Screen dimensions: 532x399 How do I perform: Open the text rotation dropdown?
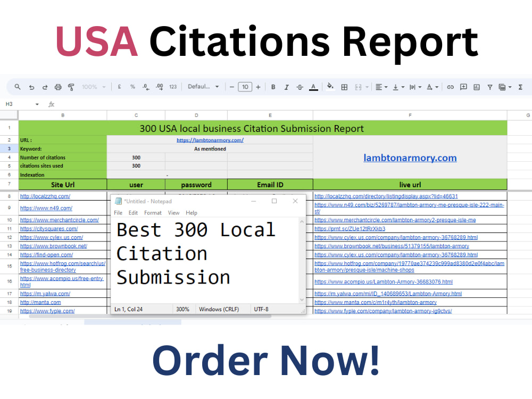click(432, 87)
